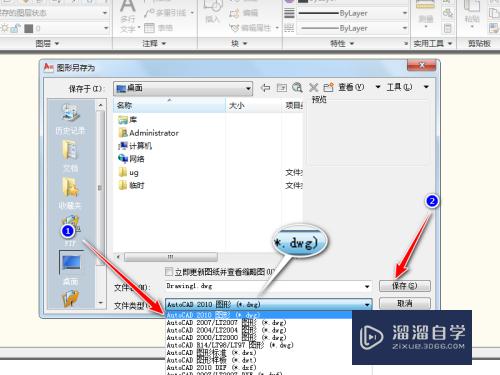
Task: Select the ug folder in file list
Action: click(128, 172)
